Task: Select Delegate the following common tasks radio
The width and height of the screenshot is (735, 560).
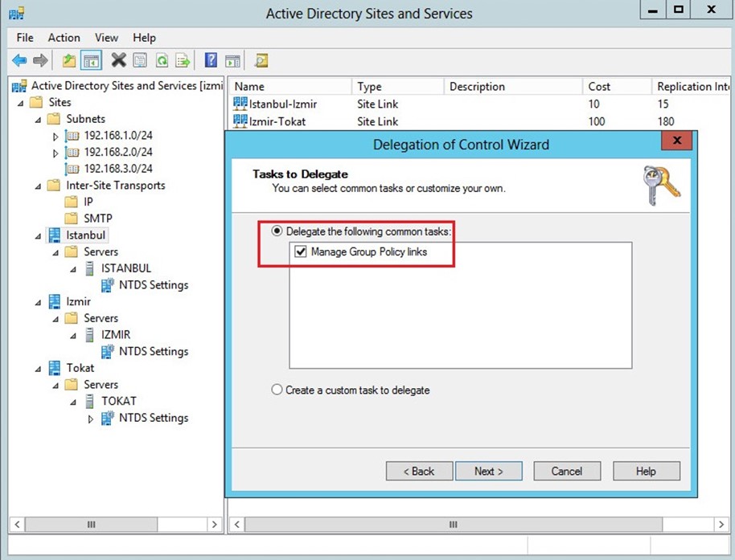Action: (x=277, y=231)
